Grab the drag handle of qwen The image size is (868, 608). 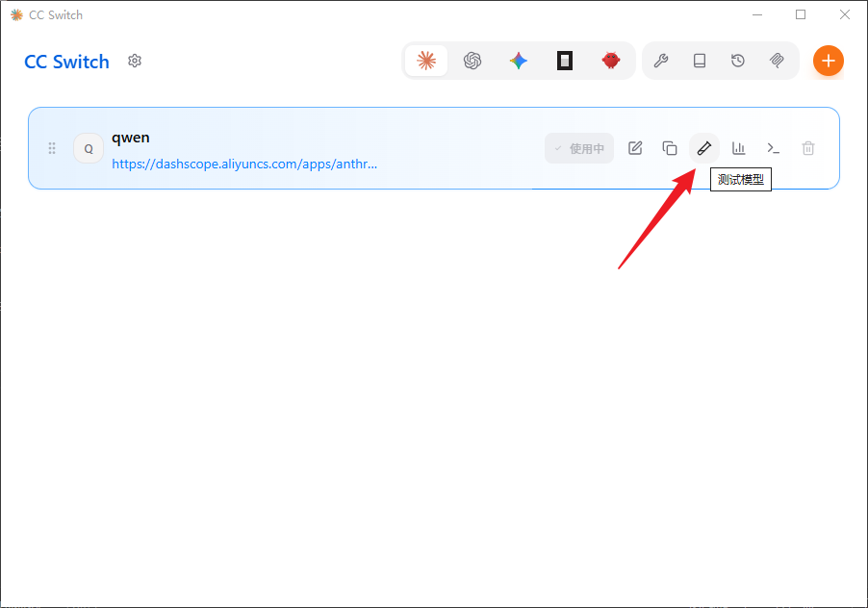[52, 148]
